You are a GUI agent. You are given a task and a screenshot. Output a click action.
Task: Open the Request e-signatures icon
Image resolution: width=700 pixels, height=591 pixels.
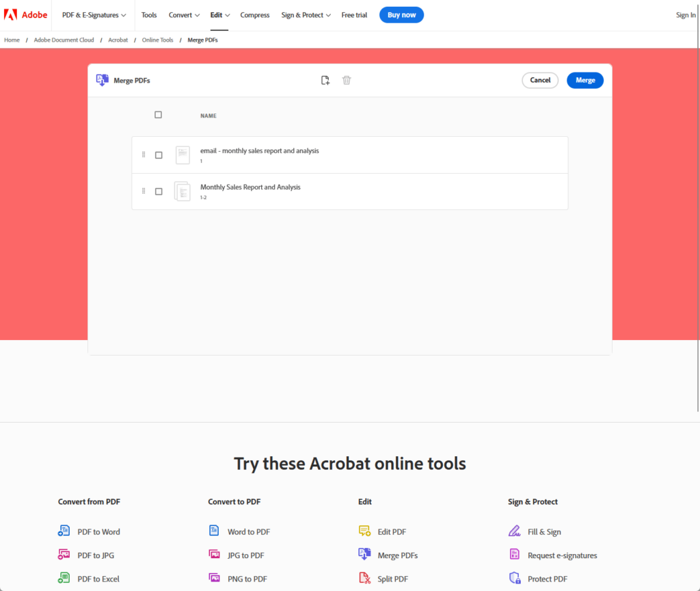coord(514,554)
